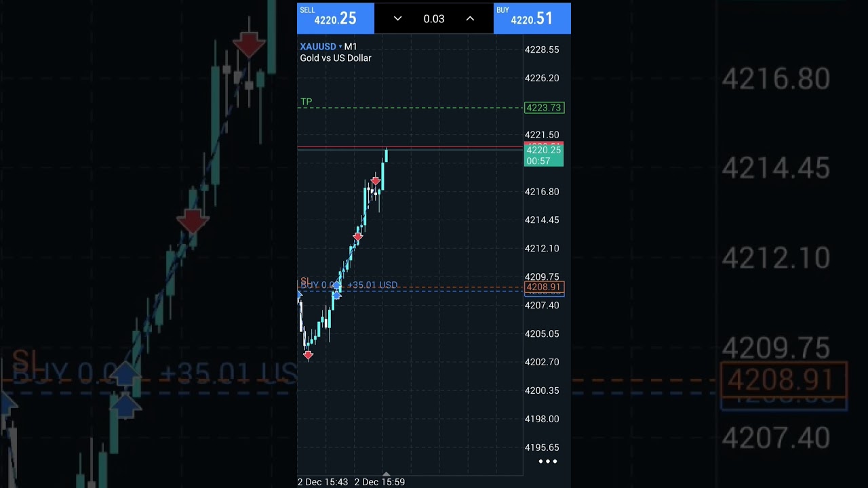Click the Gold vs US Dollar description
This screenshot has width=868, height=488.
point(336,58)
